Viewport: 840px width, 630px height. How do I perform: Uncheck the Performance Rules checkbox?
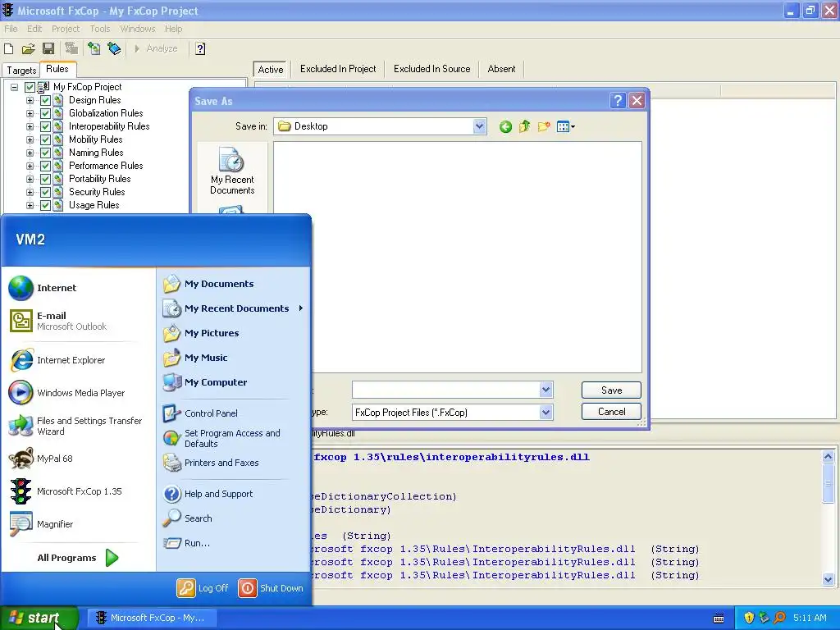click(x=46, y=166)
